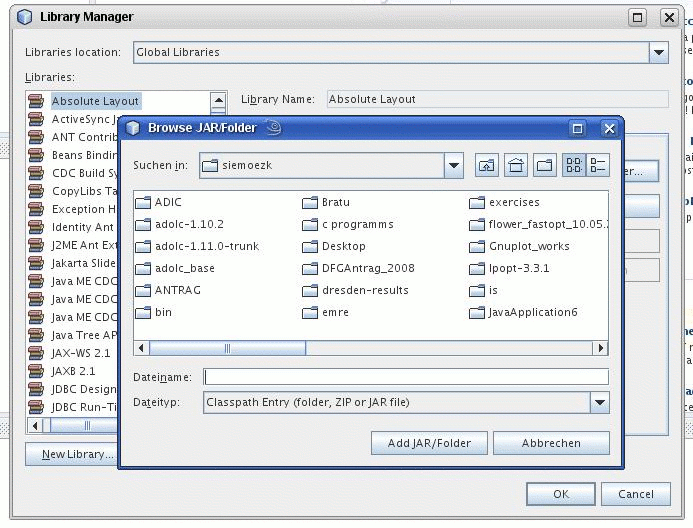This screenshot has width=693, height=528.
Task: Switch to list view icon
Action: (x=574, y=165)
